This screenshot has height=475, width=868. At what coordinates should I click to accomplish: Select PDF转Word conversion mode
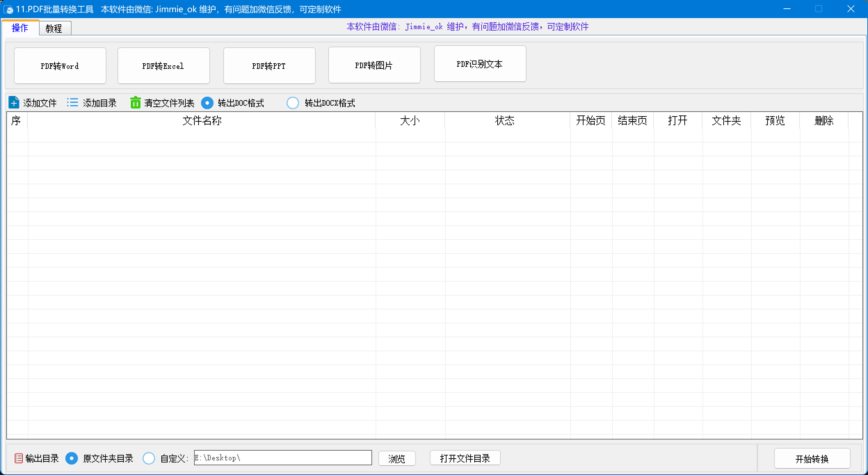click(x=60, y=66)
